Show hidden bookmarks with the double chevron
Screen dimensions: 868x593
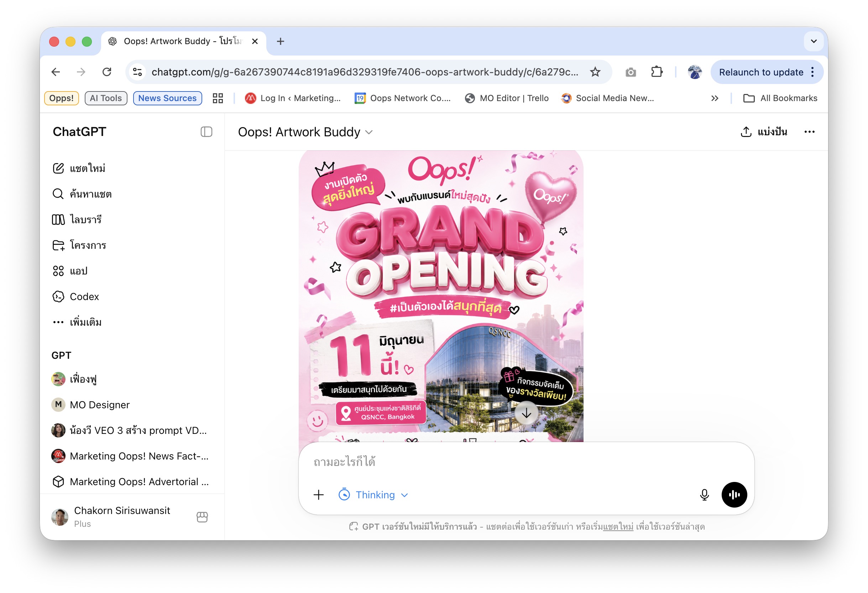click(x=715, y=98)
